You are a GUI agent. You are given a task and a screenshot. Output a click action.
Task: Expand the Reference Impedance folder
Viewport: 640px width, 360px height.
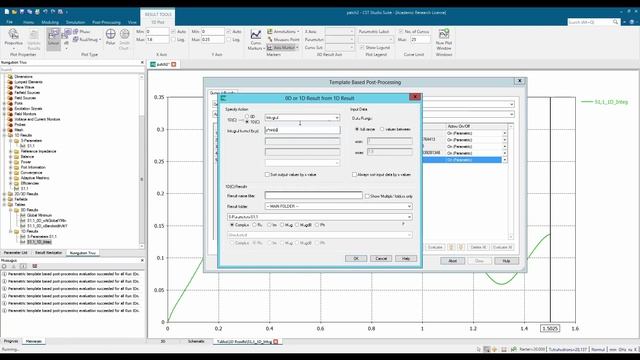(11, 151)
